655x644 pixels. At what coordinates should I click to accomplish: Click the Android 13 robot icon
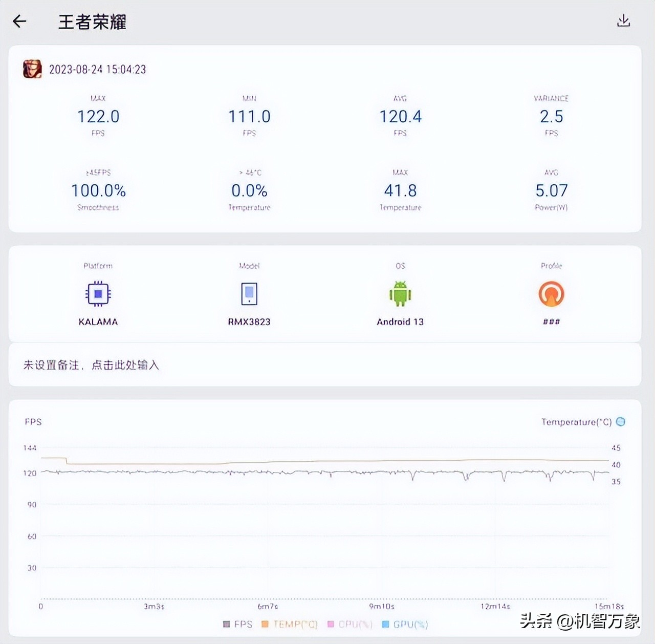400,294
